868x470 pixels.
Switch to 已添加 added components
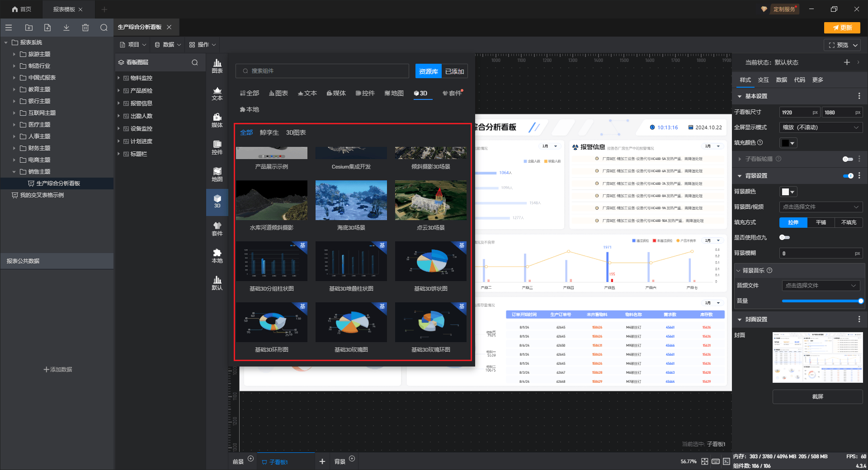click(x=454, y=71)
